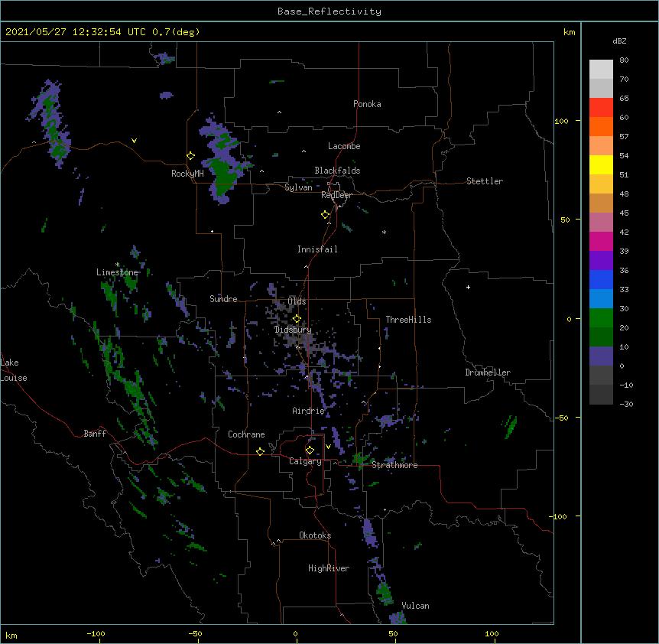Image resolution: width=659 pixels, height=644 pixels.
Task: Click the RockyMH map label
Action: point(187,174)
